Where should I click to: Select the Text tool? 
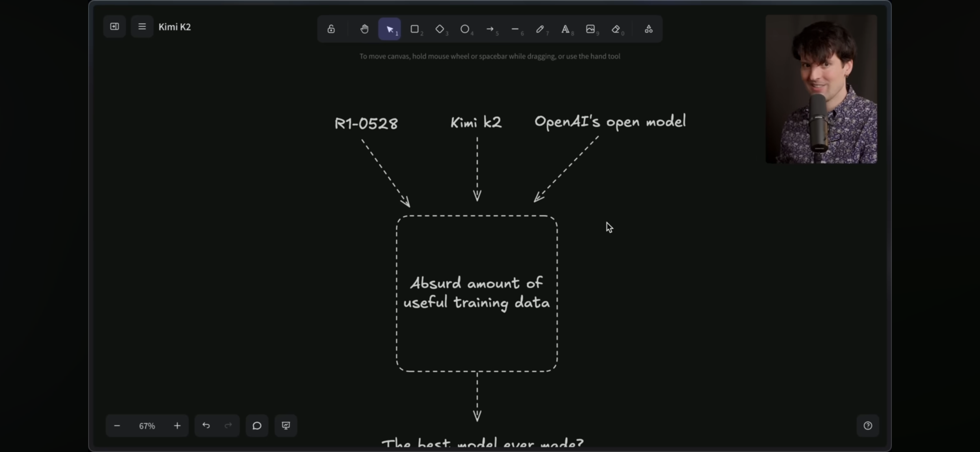coord(566,29)
